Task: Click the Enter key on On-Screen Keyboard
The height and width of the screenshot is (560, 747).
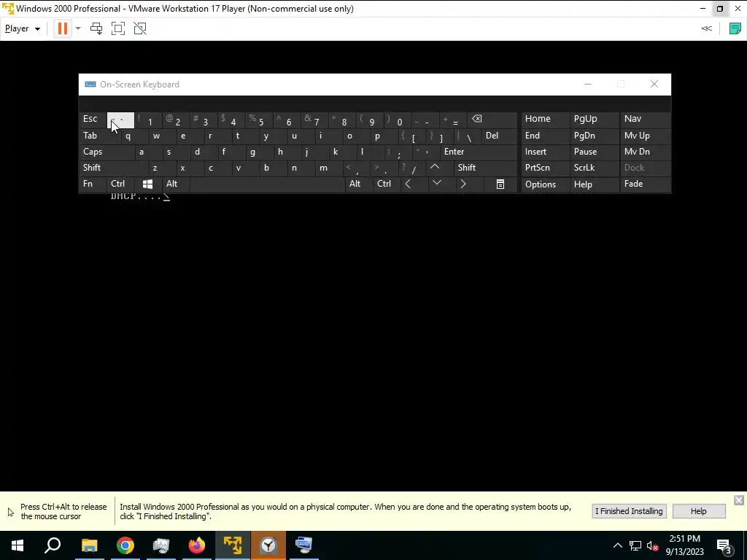Action: click(479, 152)
